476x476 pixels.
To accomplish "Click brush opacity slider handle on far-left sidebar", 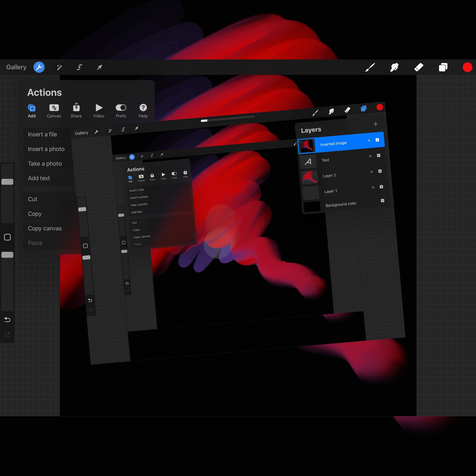I will tap(7, 255).
